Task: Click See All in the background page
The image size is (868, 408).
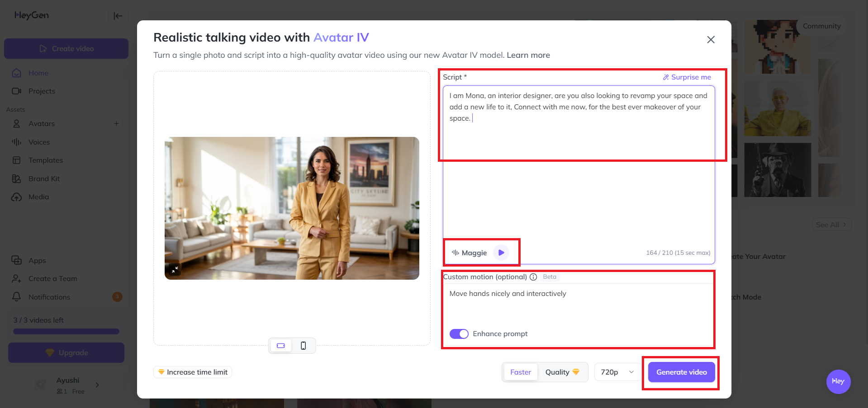Action: click(831, 225)
